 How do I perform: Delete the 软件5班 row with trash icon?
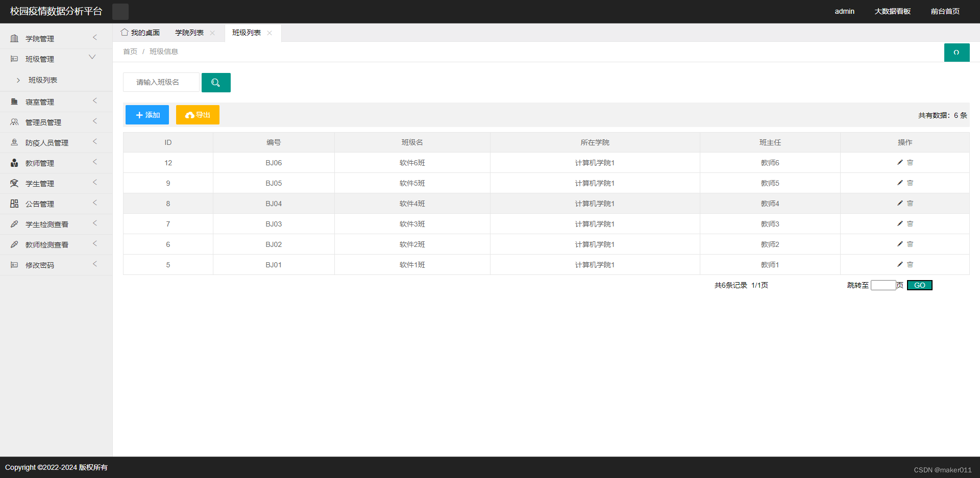(910, 183)
